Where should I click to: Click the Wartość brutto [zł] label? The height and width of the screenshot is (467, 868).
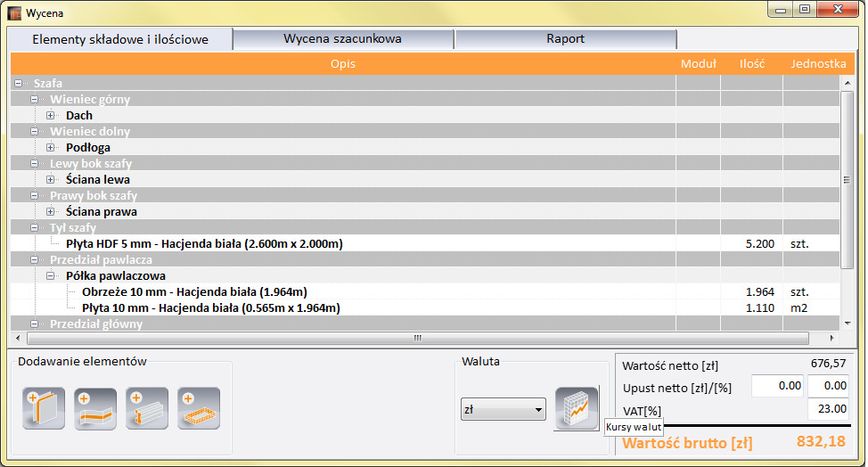coord(687,443)
